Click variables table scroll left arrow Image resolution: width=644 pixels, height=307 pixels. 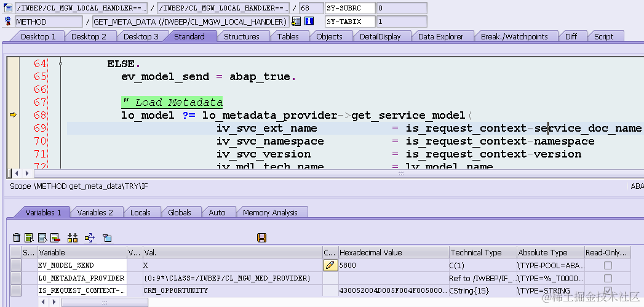pos(42,302)
